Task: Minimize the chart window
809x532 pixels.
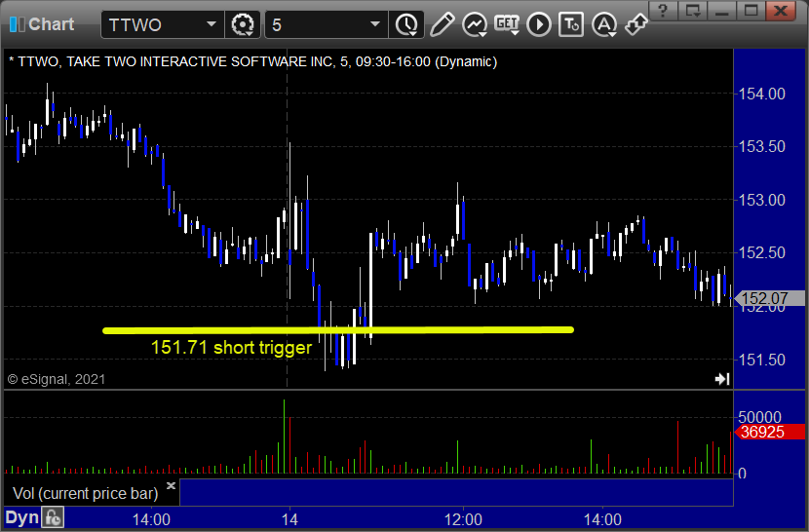Action: pos(721,11)
